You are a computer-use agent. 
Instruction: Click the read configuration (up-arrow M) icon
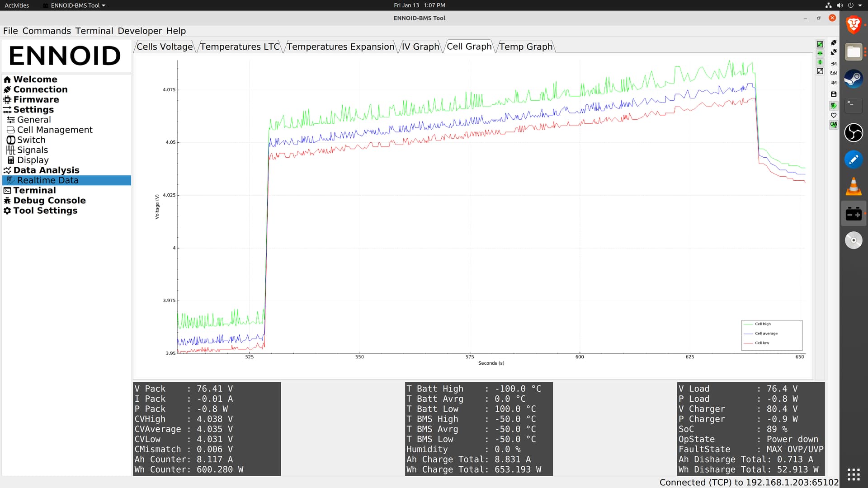(834, 63)
